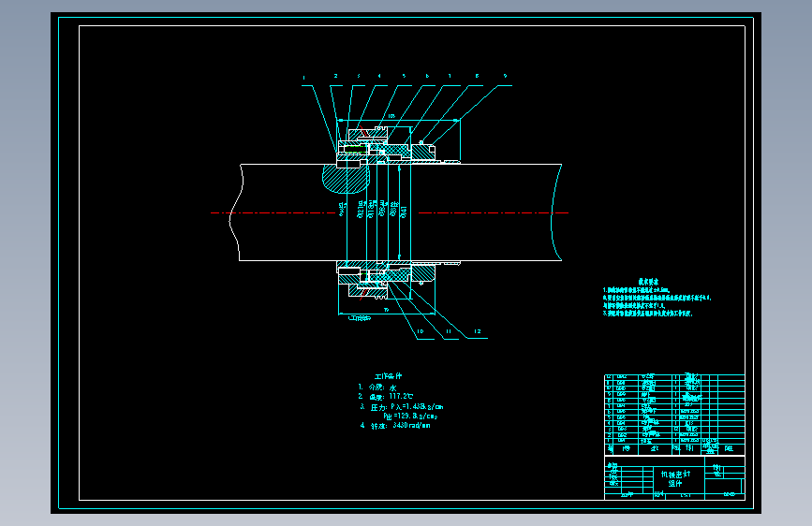The image size is (812, 526).
Task: Select the temperature value 117.2℃
Action: (x=402, y=397)
